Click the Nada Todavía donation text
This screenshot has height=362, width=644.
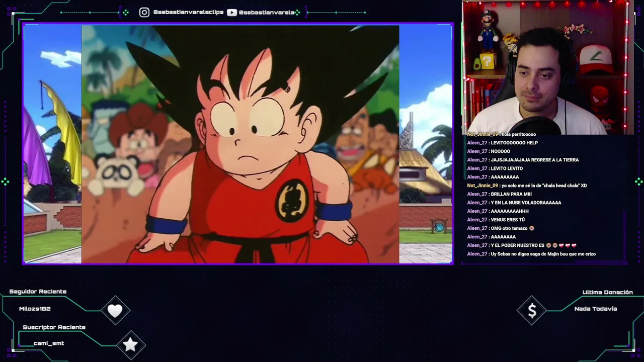pos(596,309)
